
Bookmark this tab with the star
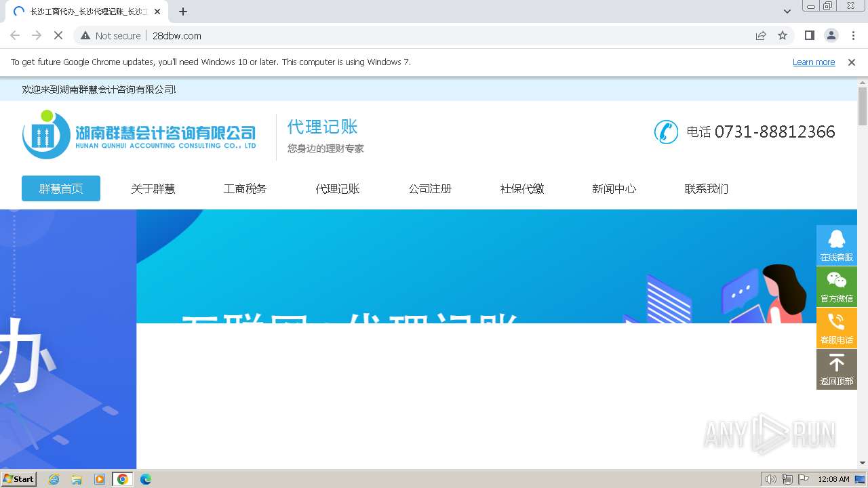[783, 35]
